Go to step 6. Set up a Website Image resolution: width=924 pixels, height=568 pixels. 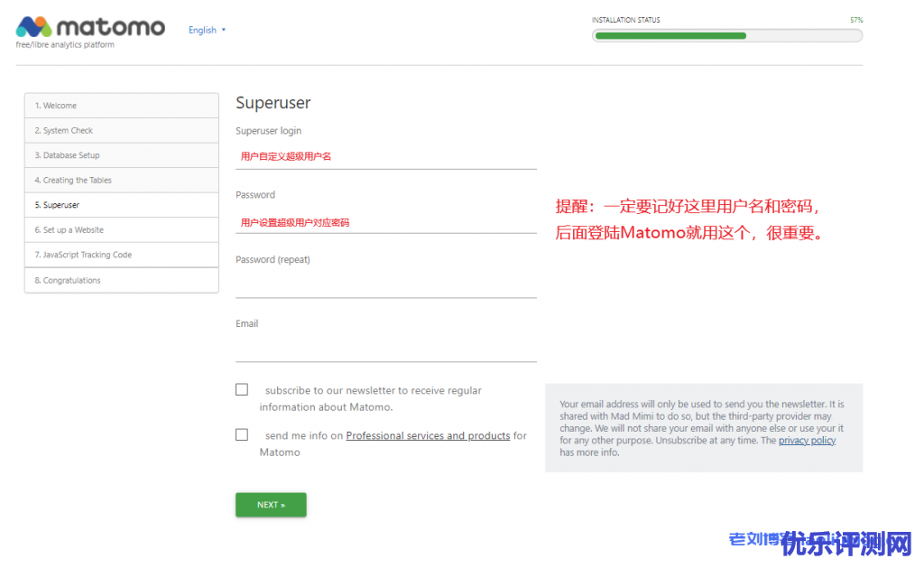click(122, 230)
